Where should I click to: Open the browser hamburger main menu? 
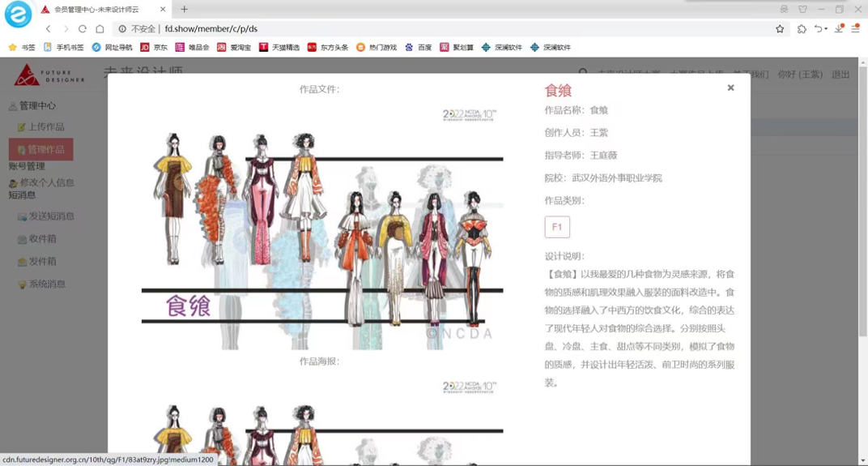(856, 28)
